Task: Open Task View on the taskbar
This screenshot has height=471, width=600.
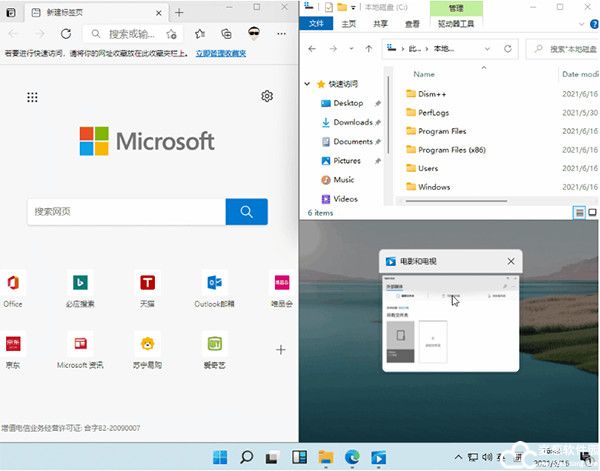Action: pyautogui.click(x=272, y=458)
